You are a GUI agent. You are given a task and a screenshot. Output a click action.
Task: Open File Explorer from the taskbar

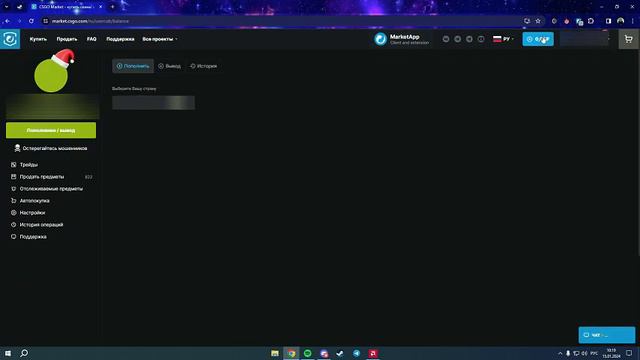[275, 353]
